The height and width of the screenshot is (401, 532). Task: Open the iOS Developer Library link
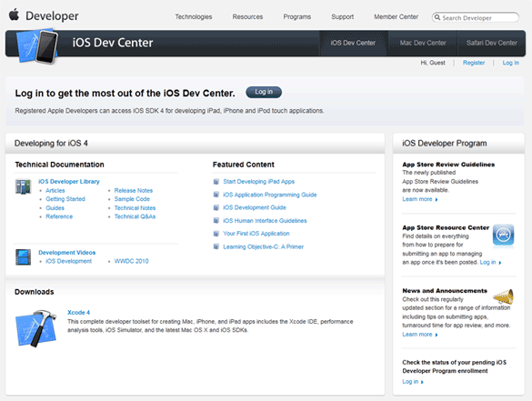pyautogui.click(x=69, y=182)
